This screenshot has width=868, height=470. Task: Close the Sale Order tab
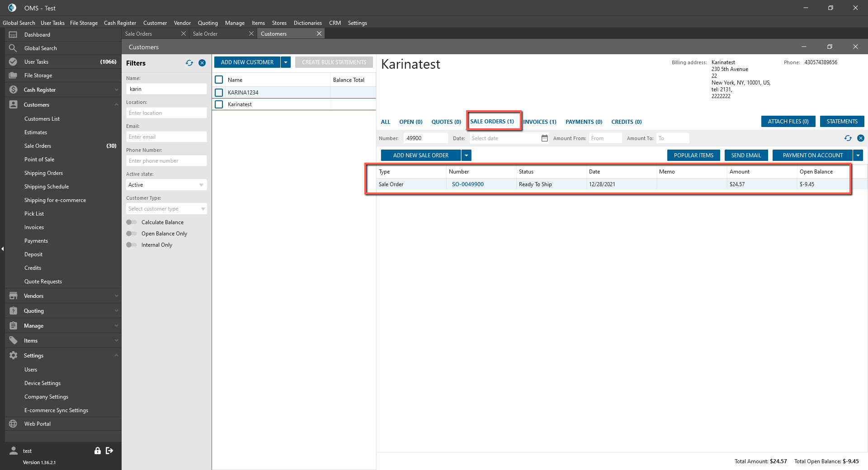pos(251,33)
